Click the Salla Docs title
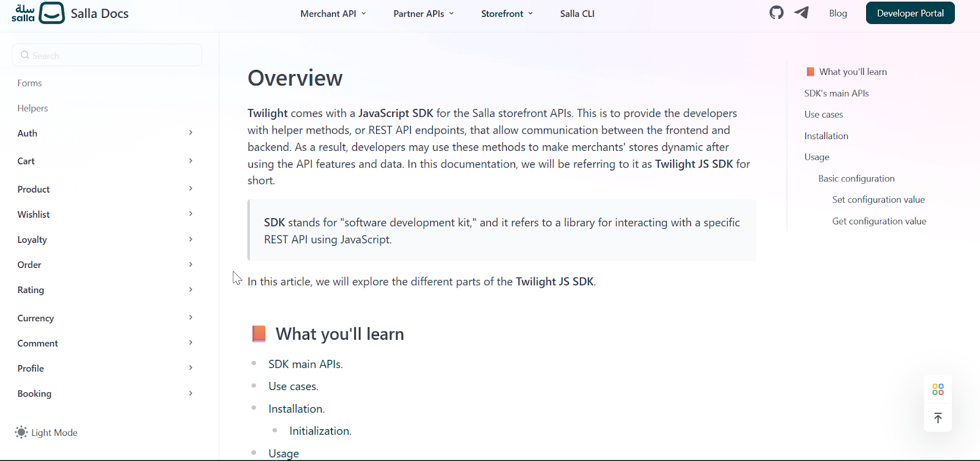The height and width of the screenshot is (461, 980). (99, 13)
